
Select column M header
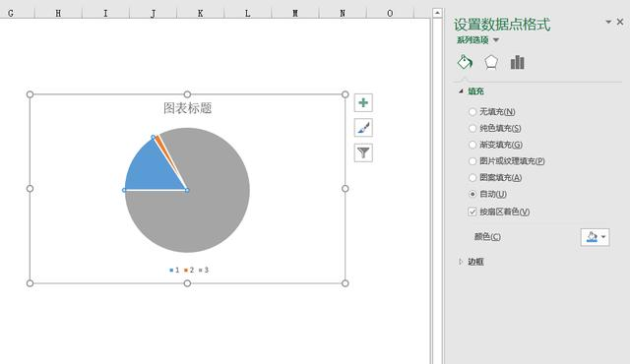pyautogui.click(x=295, y=13)
